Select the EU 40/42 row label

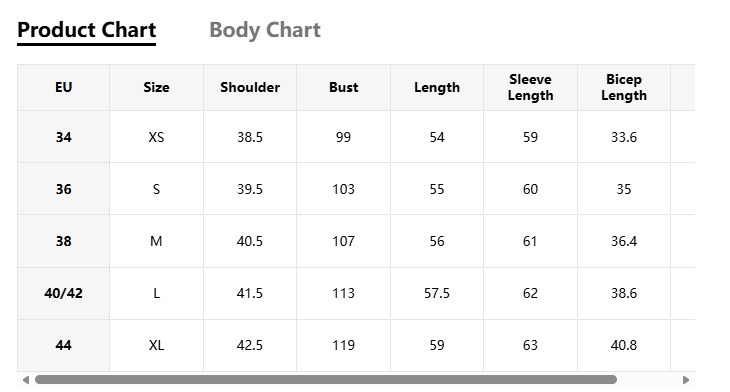pyautogui.click(x=63, y=293)
